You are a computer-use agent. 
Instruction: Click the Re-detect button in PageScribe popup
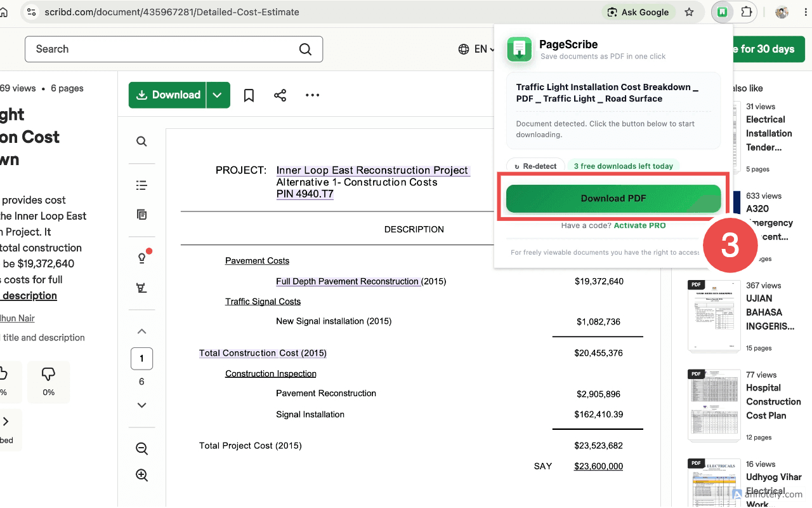pyautogui.click(x=535, y=166)
